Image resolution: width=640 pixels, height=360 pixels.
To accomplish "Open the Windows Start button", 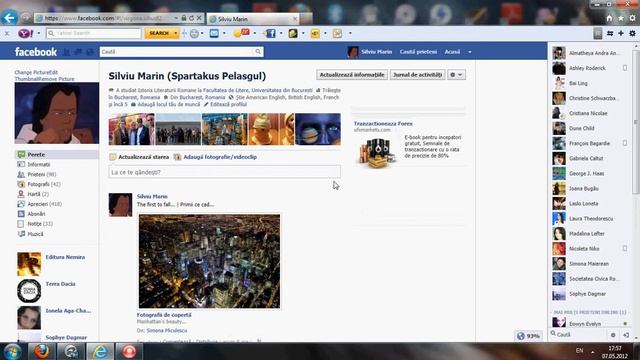I will pyautogui.click(x=12, y=351).
